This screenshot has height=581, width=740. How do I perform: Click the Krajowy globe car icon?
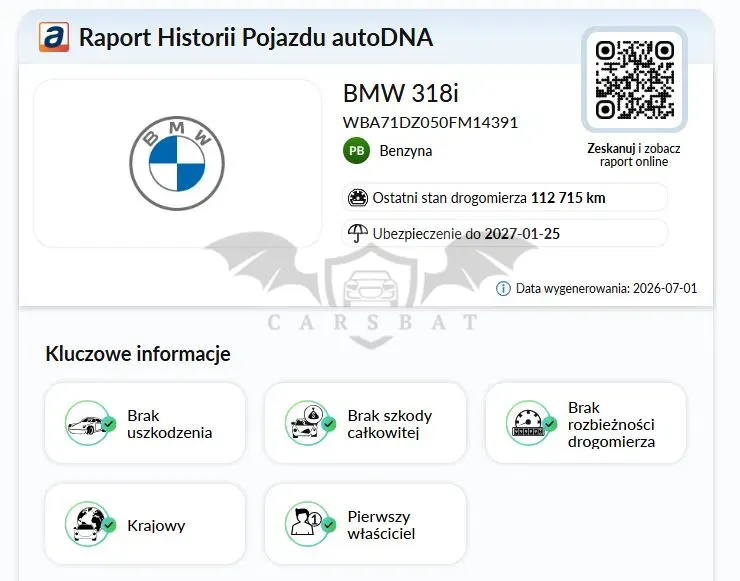point(88,524)
